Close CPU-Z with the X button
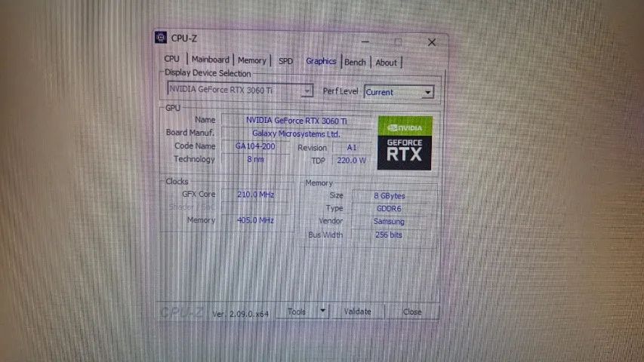Screen dimensions: 644x362 (x=432, y=42)
